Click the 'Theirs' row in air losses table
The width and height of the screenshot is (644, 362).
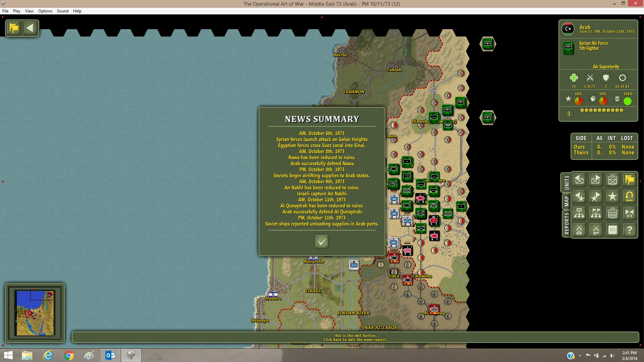[x=604, y=153]
